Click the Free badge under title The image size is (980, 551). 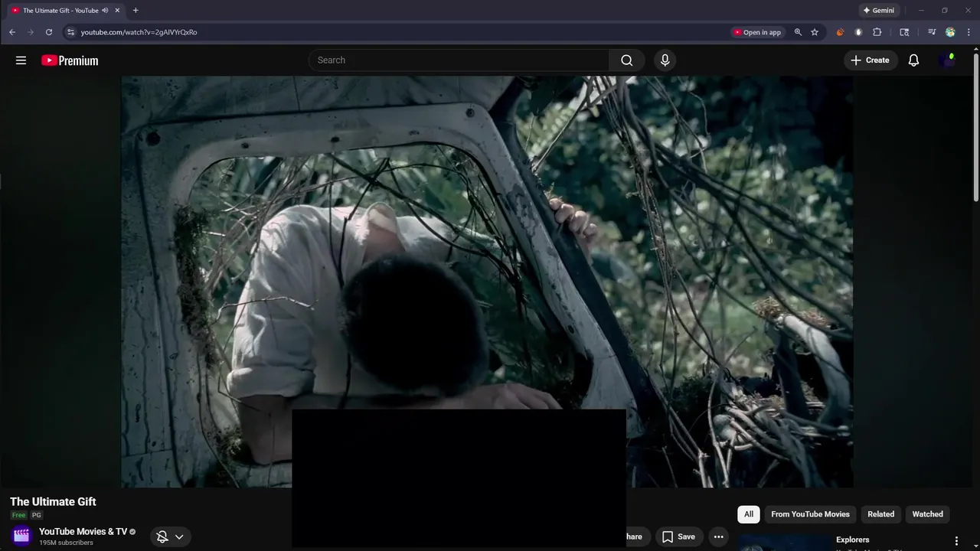pyautogui.click(x=18, y=515)
